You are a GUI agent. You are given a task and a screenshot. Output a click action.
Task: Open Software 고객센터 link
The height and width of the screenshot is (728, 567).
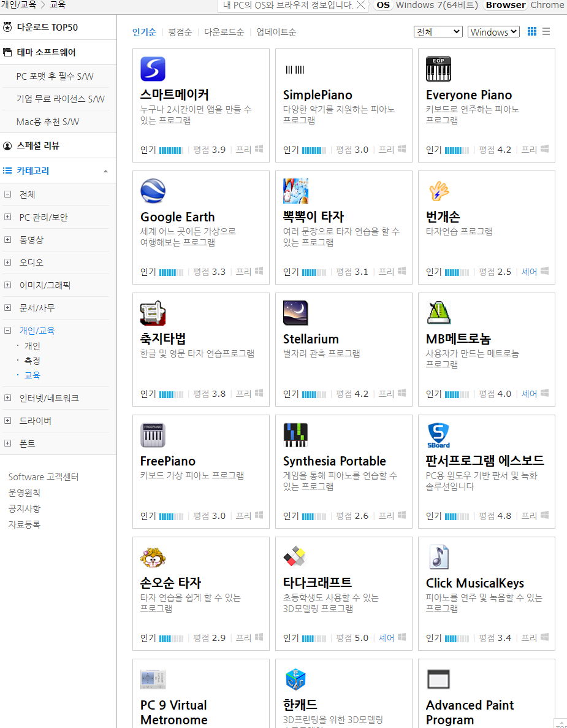(x=44, y=477)
